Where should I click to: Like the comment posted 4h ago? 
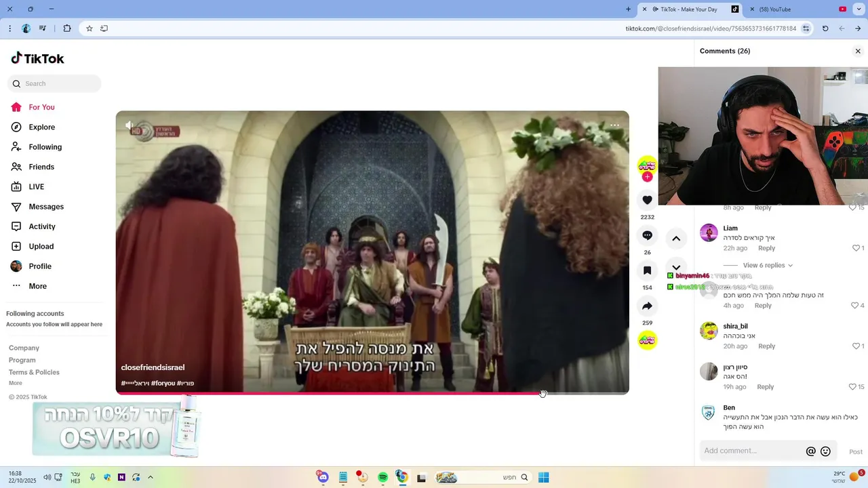pyautogui.click(x=854, y=306)
